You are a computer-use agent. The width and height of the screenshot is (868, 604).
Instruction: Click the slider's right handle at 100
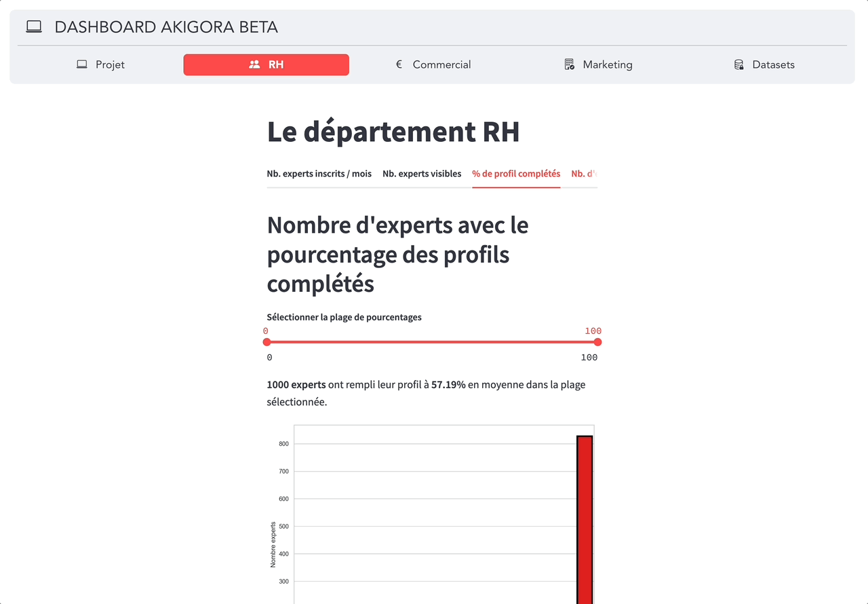pyautogui.click(x=597, y=342)
